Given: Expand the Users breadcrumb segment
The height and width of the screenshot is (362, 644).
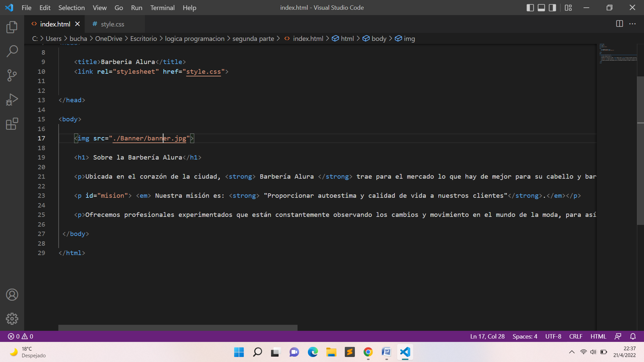Looking at the screenshot, I should [x=54, y=39].
